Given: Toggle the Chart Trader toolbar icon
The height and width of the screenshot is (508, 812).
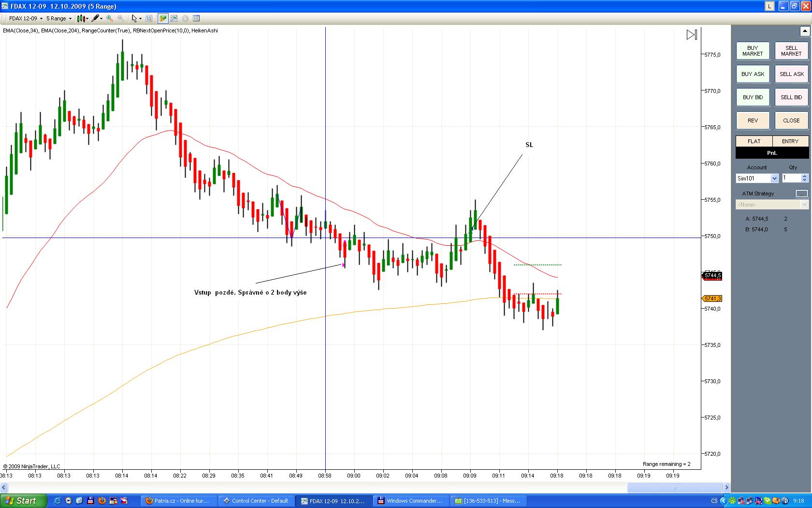Looking at the screenshot, I should coord(163,18).
